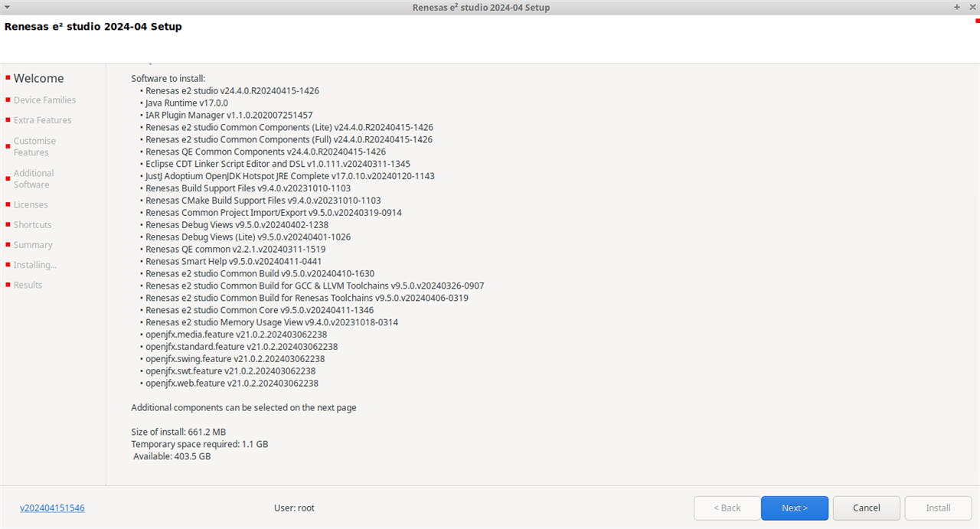
Task: Open the v202404151546 version link
Action: point(52,508)
